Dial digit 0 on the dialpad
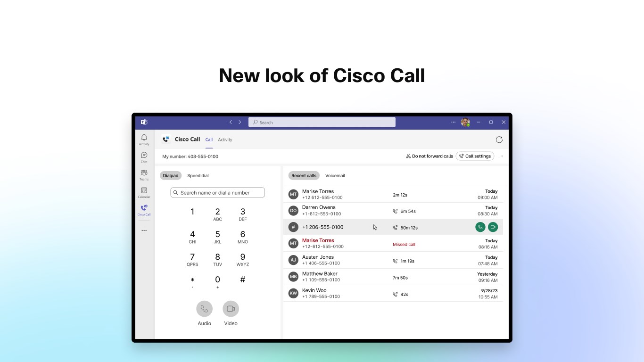Image resolution: width=644 pixels, height=362 pixels. click(x=217, y=282)
